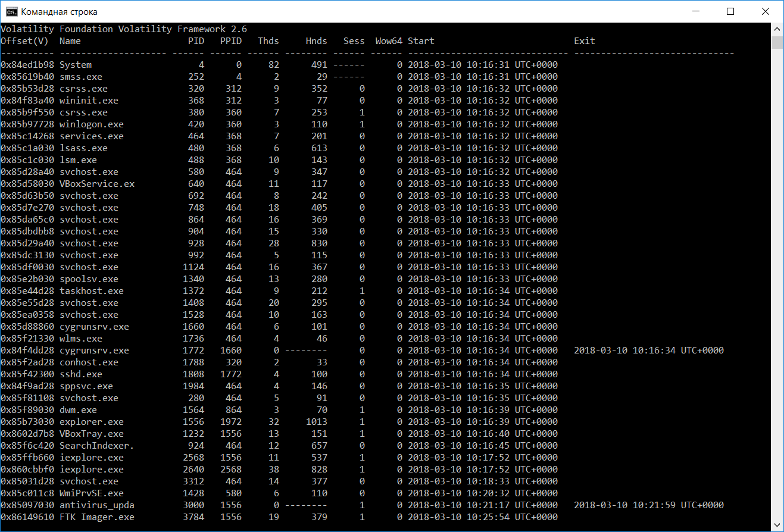Click the wlms.exe process name
Image resolution: width=784 pixels, height=532 pixels.
point(81,339)
